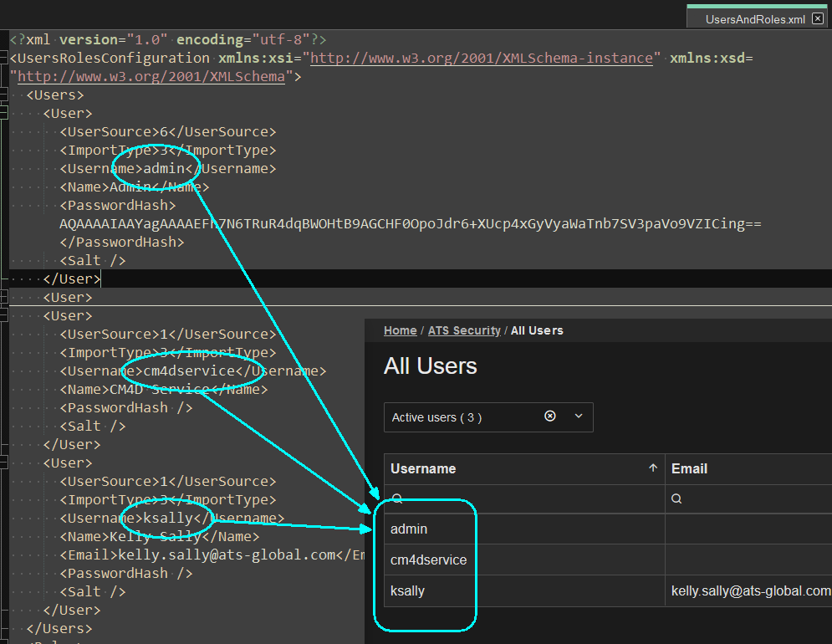Collapse the UsersRolesConfiguration root node
Viewport: 832px width, 644px height.
point(4,58)
